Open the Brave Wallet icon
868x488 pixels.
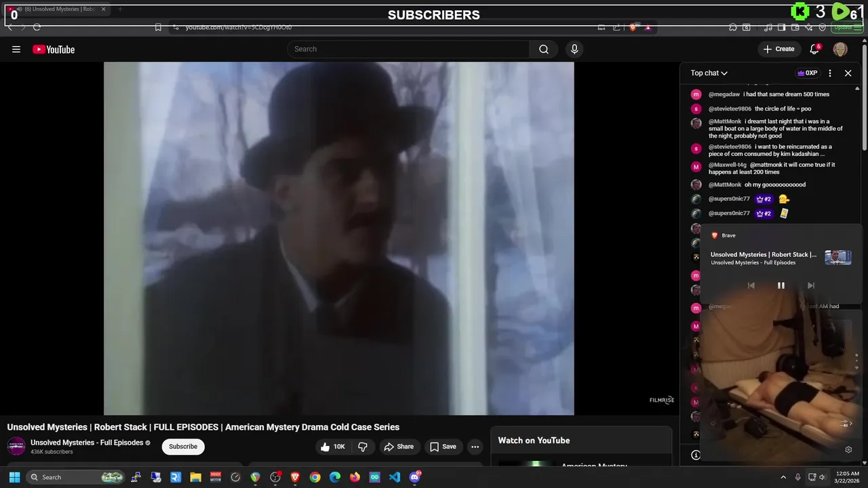coord(795,27)
